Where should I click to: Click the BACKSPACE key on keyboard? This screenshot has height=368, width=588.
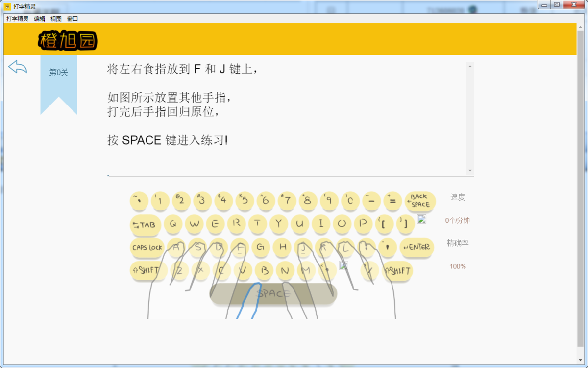[420, 201]
